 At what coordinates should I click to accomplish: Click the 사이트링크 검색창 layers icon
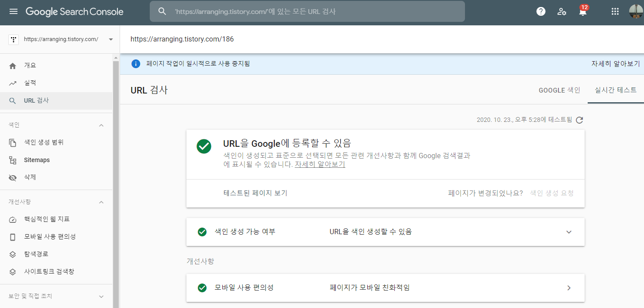13,272
